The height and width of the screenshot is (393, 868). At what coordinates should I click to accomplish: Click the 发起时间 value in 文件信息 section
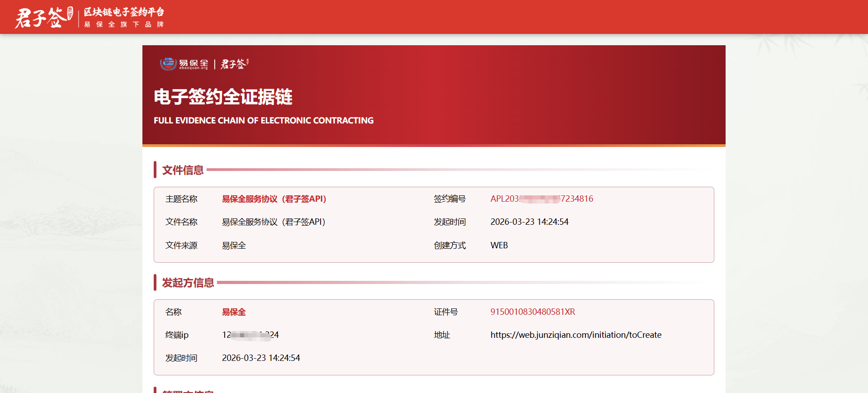point(529,222)
